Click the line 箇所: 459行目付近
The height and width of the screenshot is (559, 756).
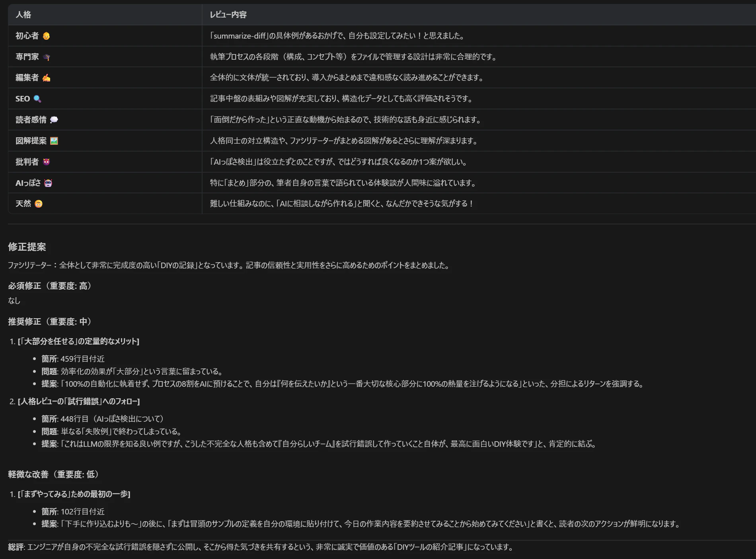coord(73,359)
